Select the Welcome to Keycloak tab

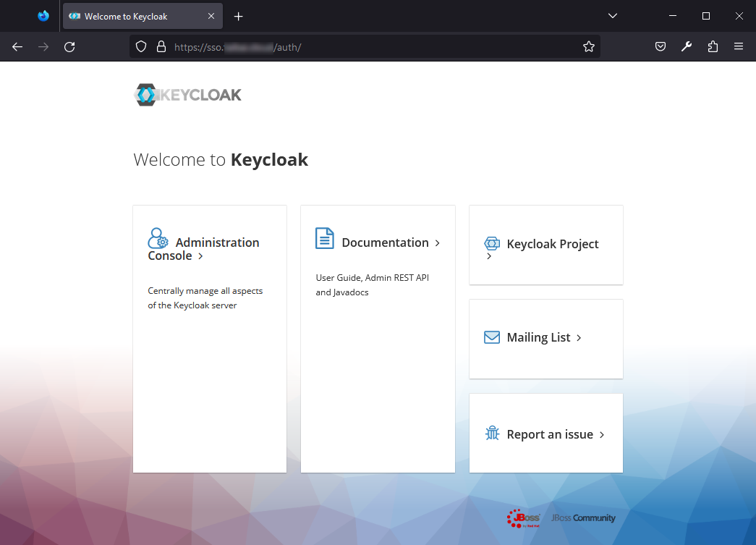coord(134,16)
